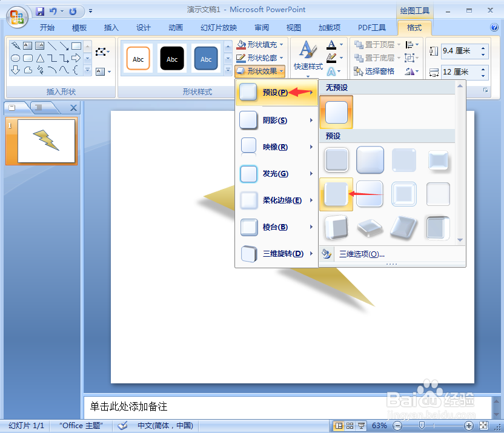Screen dimensions: 504x433
Task: Open the text box insert dropdown
Action: click(x=104, y=71)
